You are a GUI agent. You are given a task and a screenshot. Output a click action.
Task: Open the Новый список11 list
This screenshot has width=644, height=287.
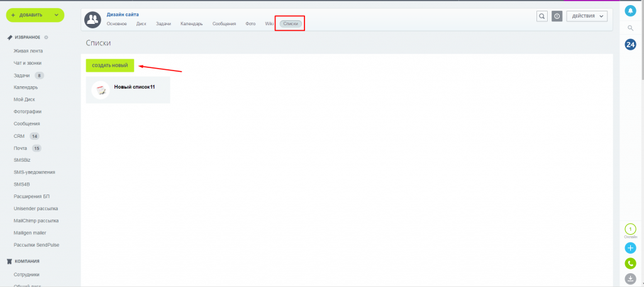[135, 87]
